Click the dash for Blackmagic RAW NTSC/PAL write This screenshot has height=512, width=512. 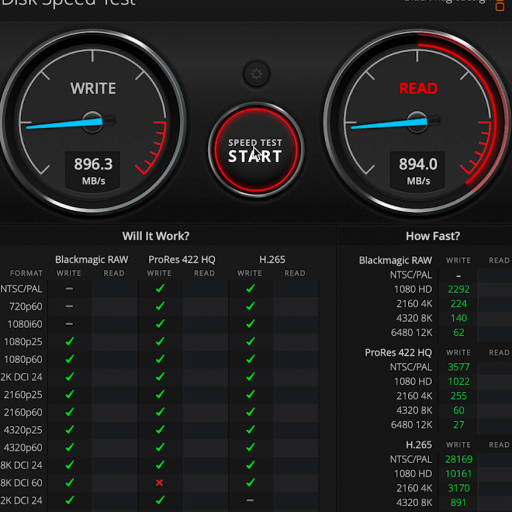coord(69,289)
